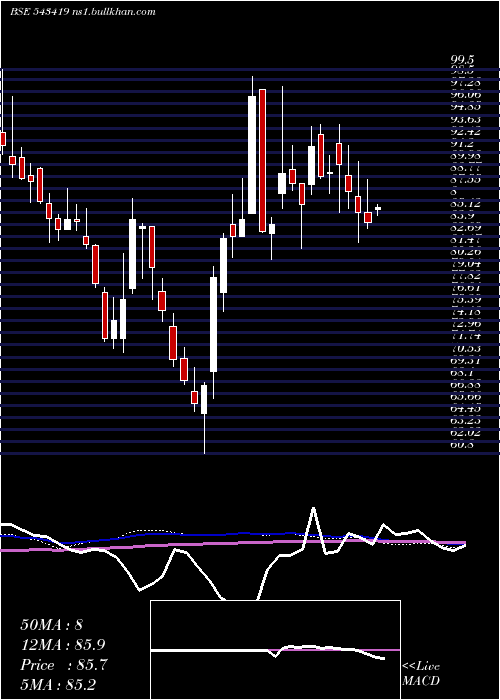Screen dimensions: 500x700
Task: Open the Live MACD inset chart box
Action: click(275, 650)
